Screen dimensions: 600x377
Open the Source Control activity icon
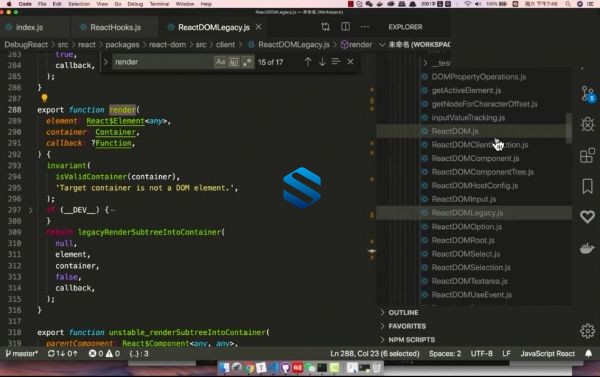pos(587,94)
